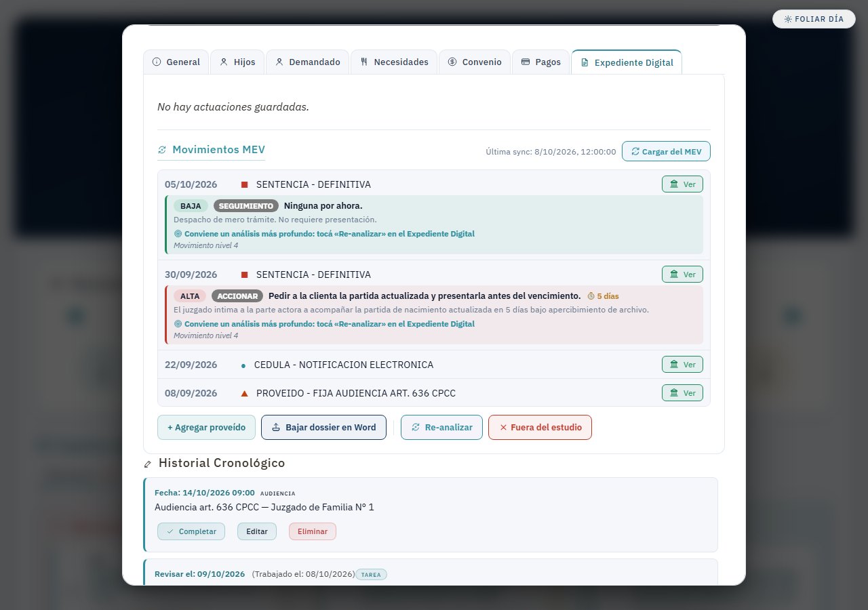Click the pencil icon by Historial Cronológico
Viewport: 868px width, 610px height.
(148, 464)
